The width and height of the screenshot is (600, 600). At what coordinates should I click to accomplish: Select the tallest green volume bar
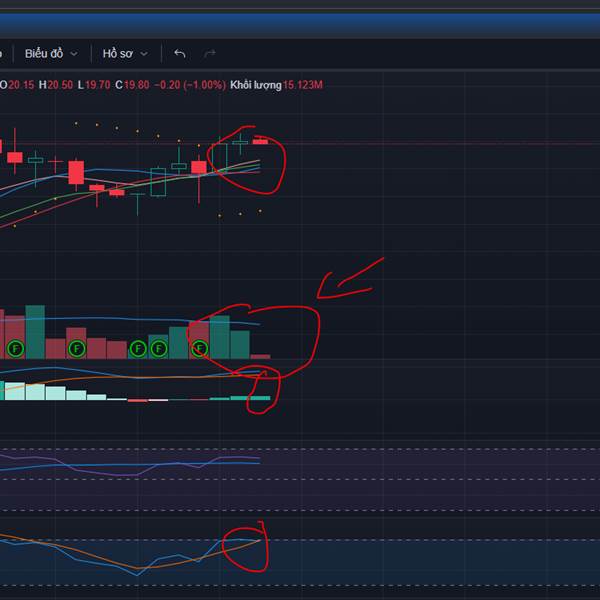pos(35,332)
